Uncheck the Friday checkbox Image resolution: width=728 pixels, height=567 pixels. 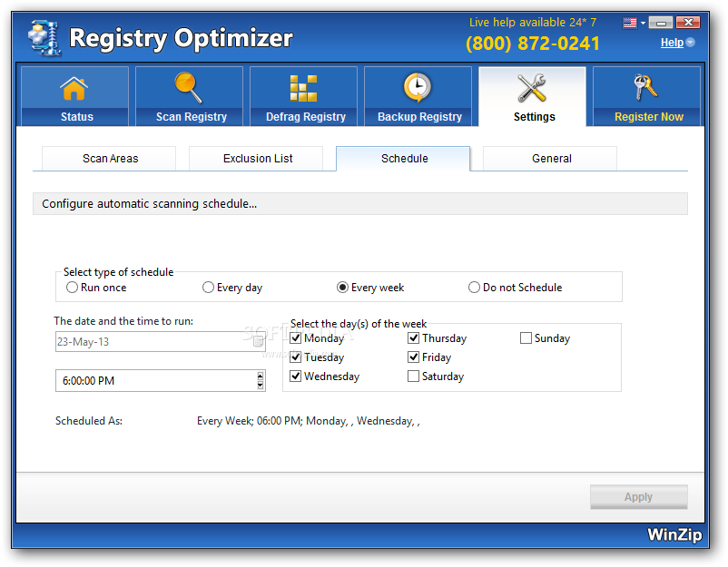(x=413, y=357)
